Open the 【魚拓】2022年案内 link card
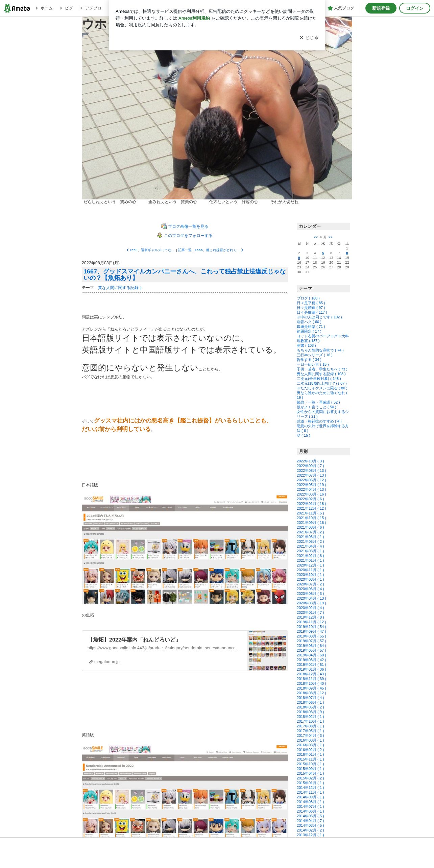 [x=185, y=651]
